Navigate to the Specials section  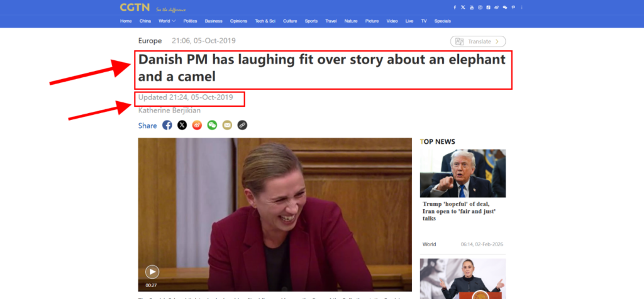click(442, 21)
